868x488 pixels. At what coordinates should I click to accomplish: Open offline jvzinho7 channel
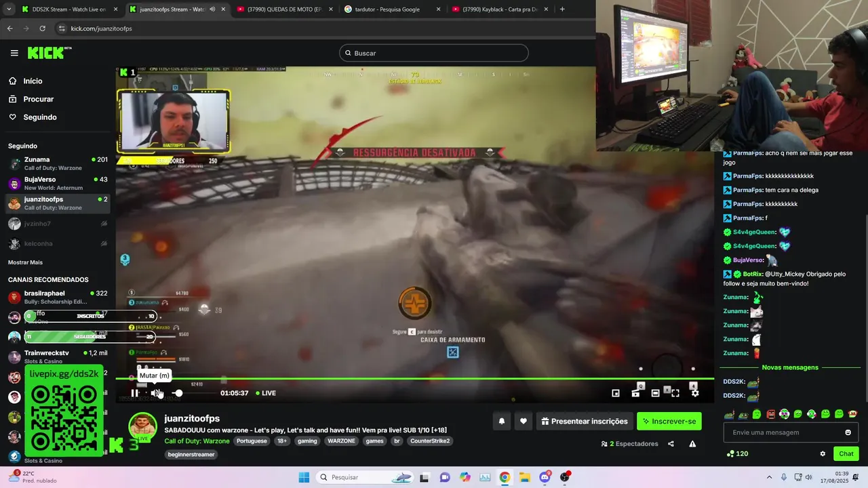(58, 224)
